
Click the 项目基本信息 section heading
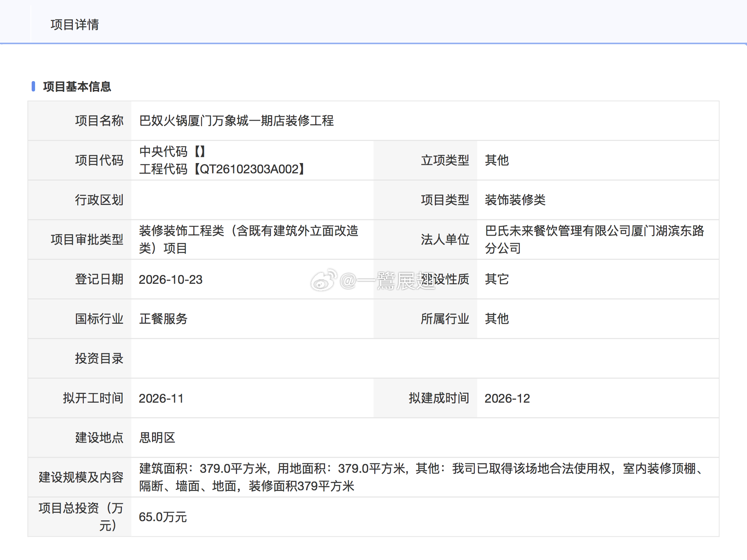tap(77, 86)
